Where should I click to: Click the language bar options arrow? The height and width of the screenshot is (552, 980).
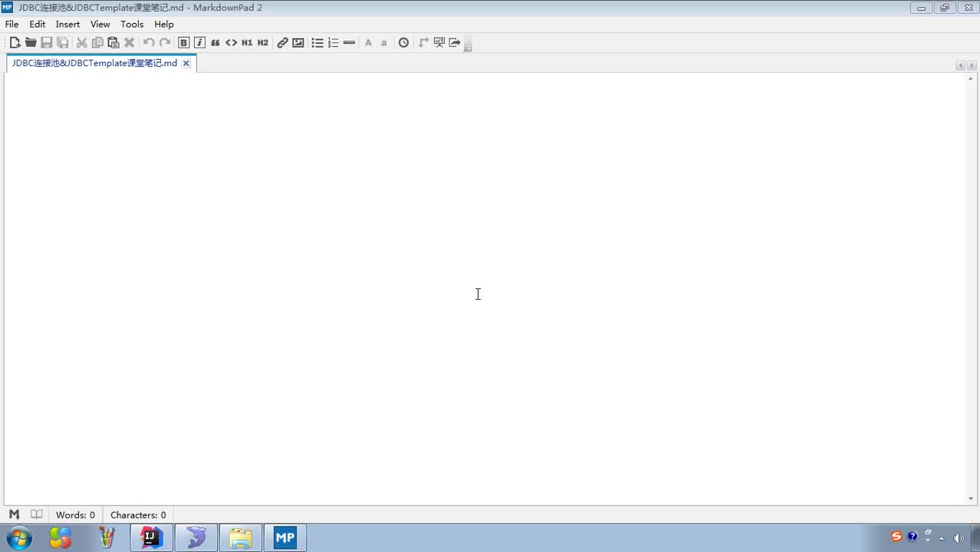point(928,540)
